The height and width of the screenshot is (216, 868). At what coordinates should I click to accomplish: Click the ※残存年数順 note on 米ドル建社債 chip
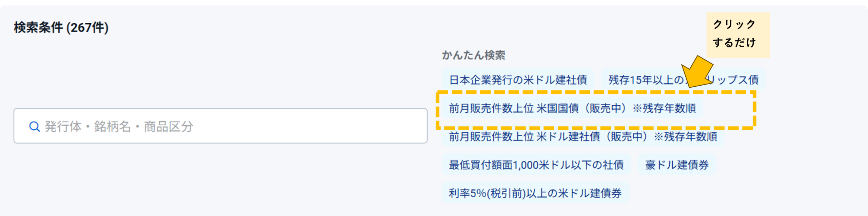pyautogui.click(x=685, y=136)
